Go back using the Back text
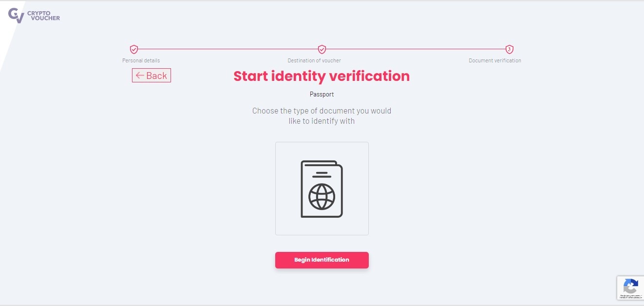Viewport: 644px width, 306px height. pyautogui.click(x=156, y=76)
